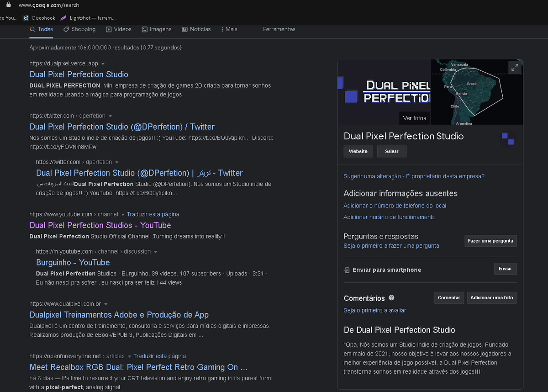This screenshot has width=548, height=392.
Task: Click the Fazer uma pergunta button
Action: (x=490, y=241)
